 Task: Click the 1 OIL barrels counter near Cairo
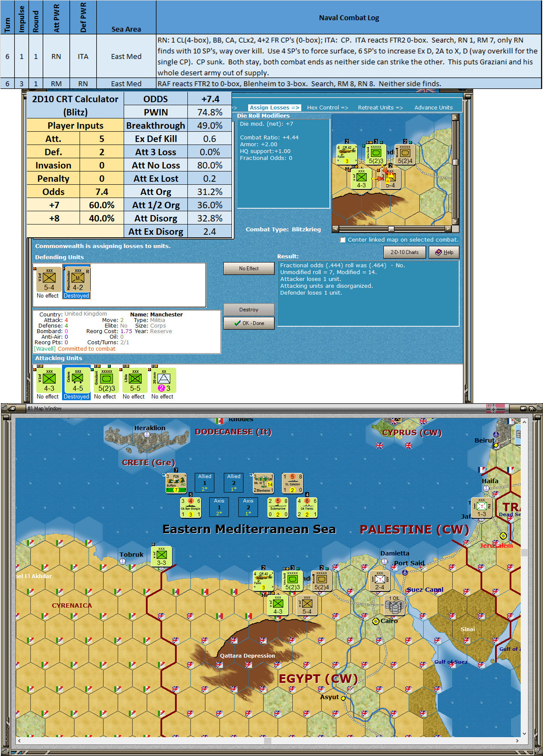[x=394, y=605]
